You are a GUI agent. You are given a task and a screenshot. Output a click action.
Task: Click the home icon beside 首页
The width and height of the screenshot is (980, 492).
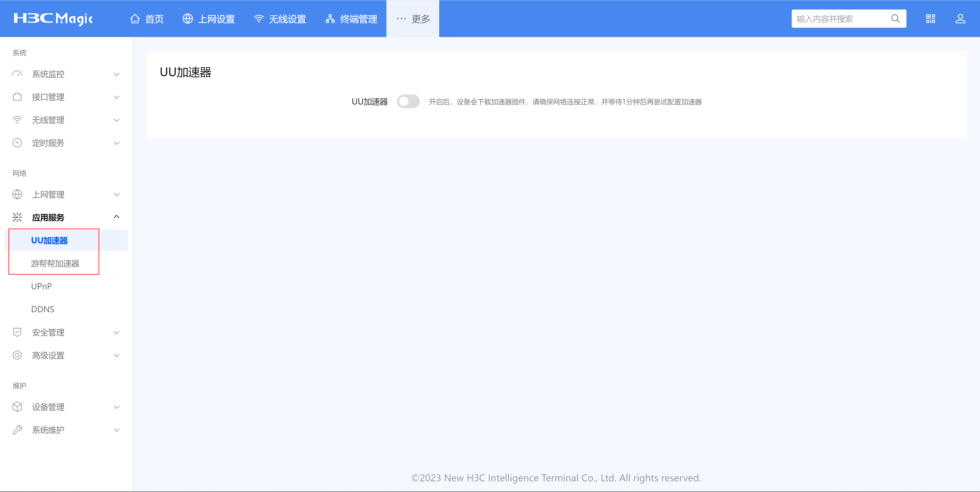[x=135, y=19]
